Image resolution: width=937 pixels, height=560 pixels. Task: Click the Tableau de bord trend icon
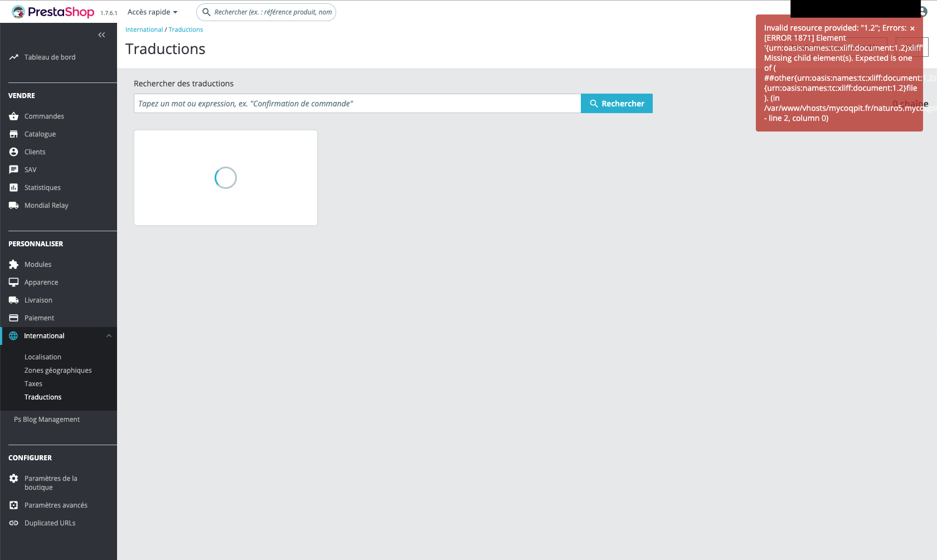[x=14, y=57]
